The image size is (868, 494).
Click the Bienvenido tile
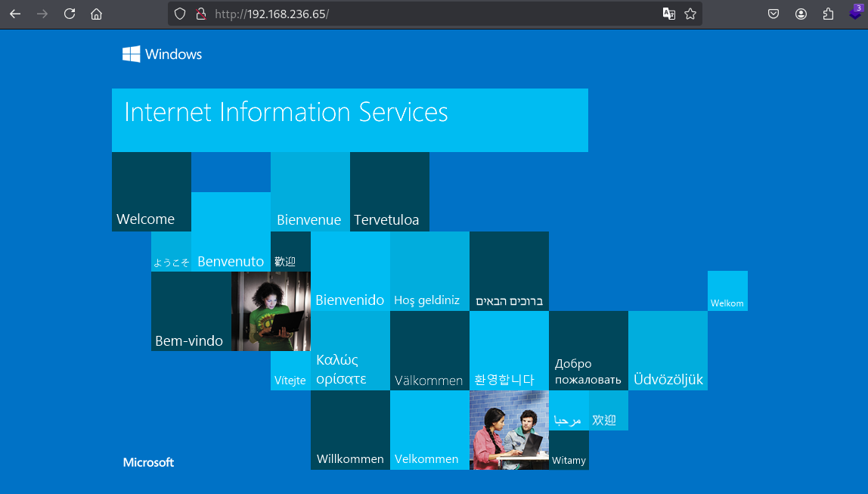[x=350, y=272]
